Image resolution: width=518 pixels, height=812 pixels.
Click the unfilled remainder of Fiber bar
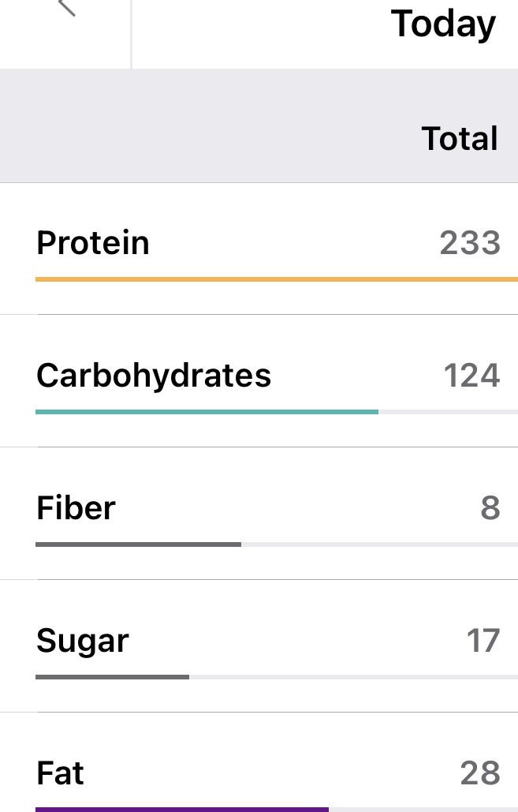[x=378, y=544]
